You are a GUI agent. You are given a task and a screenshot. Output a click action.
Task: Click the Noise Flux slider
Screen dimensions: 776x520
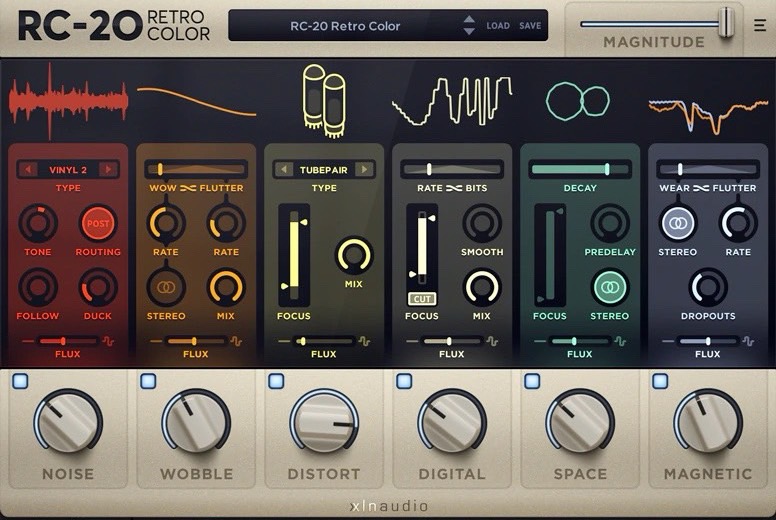[x=68, y=341]
